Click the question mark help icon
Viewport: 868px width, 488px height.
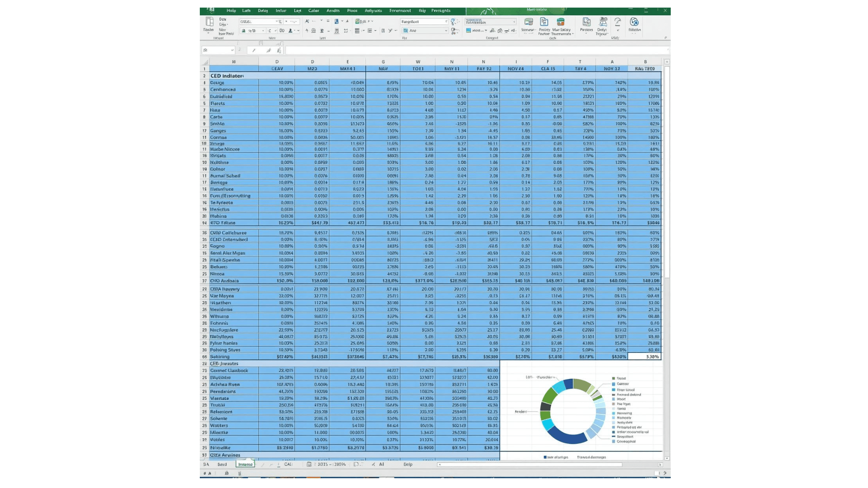pyautogui.click(x=618, y=22)
